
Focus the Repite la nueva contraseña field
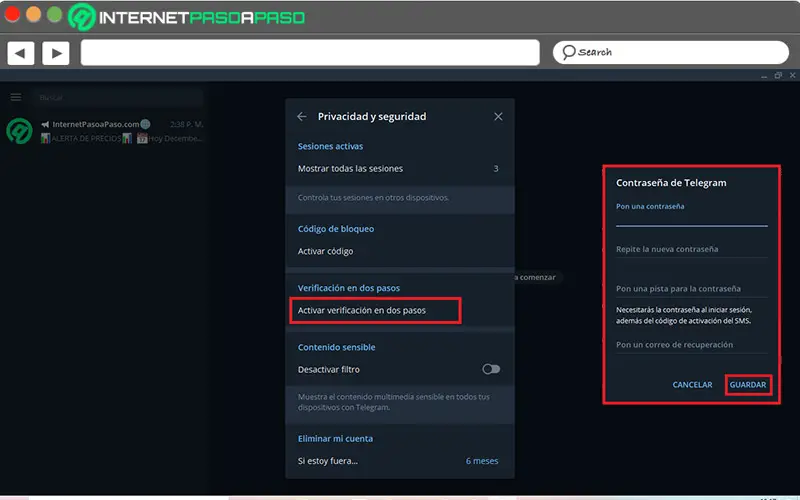(691, 249)
